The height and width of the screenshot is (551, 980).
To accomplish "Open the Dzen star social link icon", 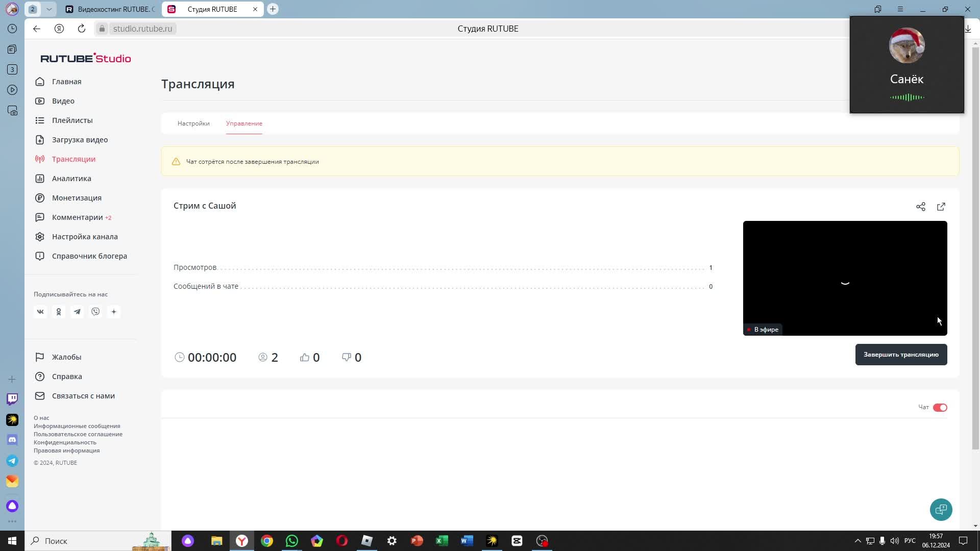I will tap(114, 312).
